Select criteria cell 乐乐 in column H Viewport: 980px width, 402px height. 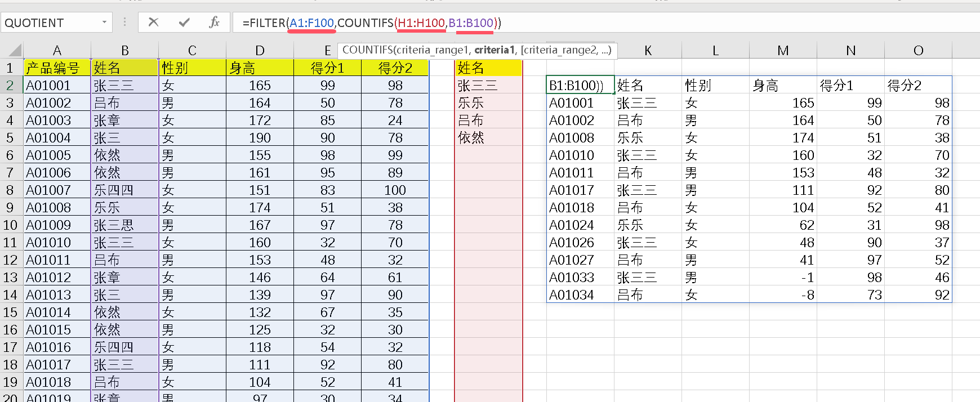click(x=488, y=102)
